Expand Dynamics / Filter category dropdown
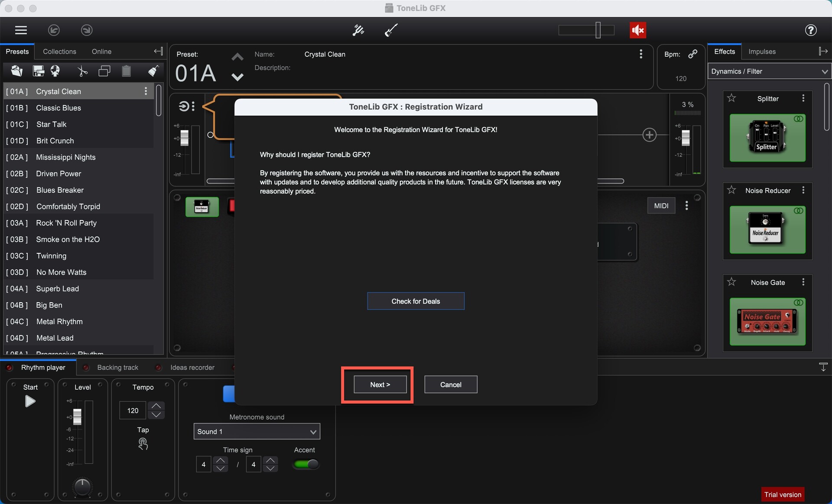Image resolution: width=832 pixels, height=504 pixels. click(x=769, y=71)
